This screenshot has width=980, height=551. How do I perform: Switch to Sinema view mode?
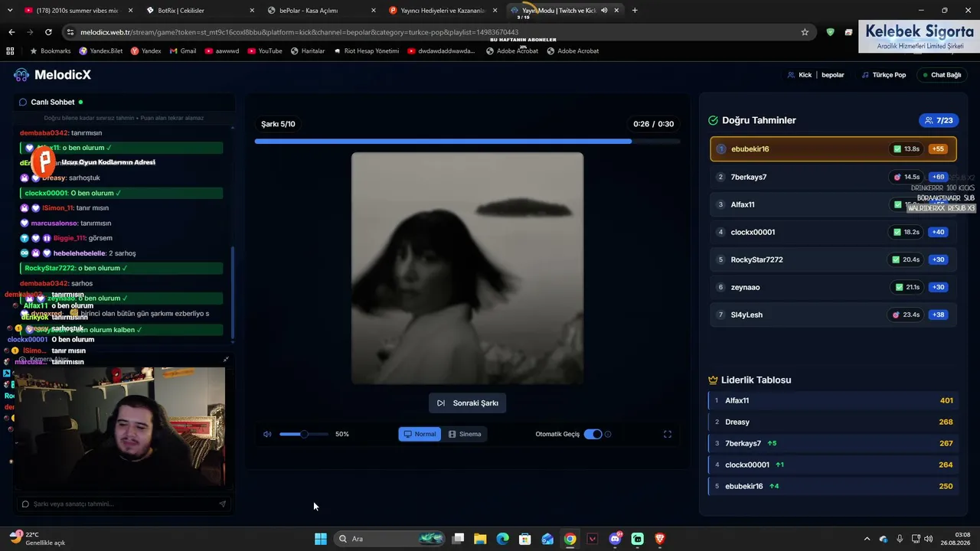pos(465,434)
